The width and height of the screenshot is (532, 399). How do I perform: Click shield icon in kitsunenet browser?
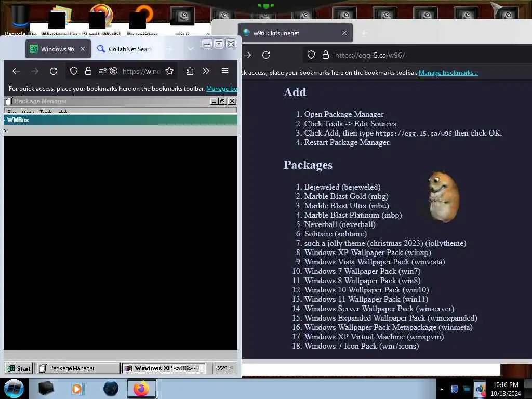311,55
